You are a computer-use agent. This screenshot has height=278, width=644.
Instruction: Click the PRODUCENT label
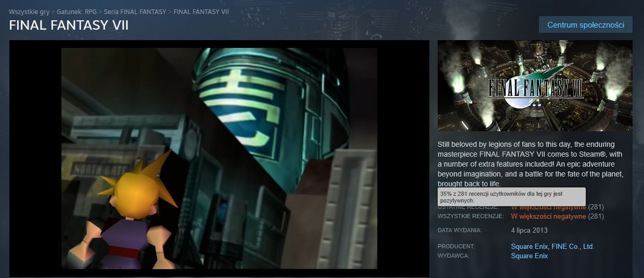pyautogui.click(x=456, y=246)
